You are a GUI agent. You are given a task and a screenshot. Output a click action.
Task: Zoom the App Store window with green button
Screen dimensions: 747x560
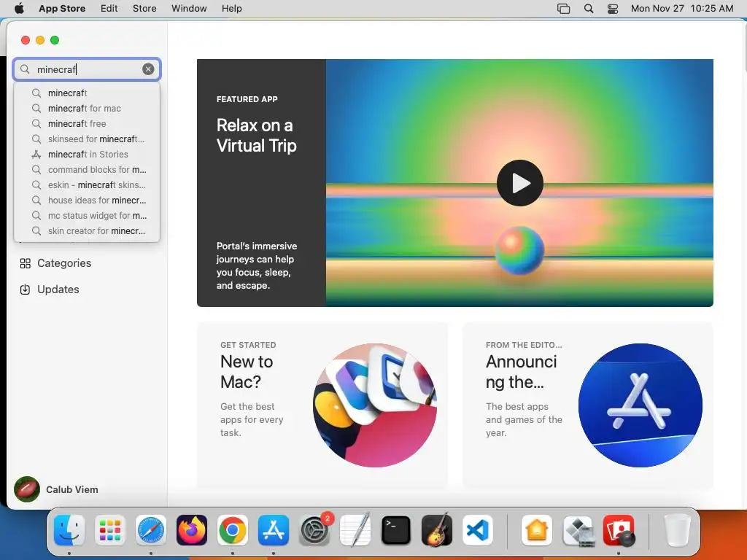(x=55, y=40)
